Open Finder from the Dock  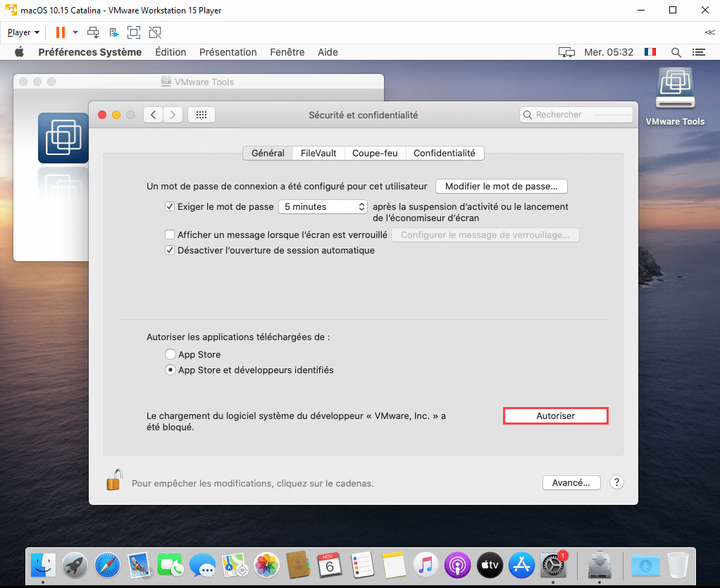tap(43, 565)
